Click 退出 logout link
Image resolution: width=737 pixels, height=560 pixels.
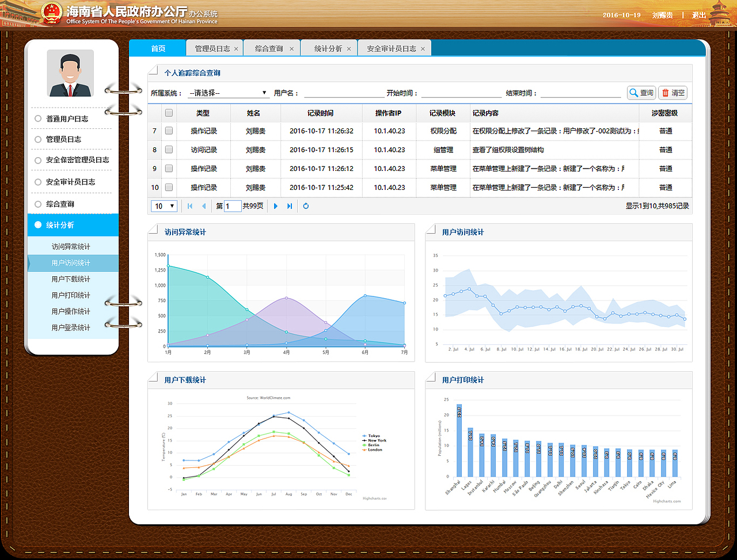point(699,15)
